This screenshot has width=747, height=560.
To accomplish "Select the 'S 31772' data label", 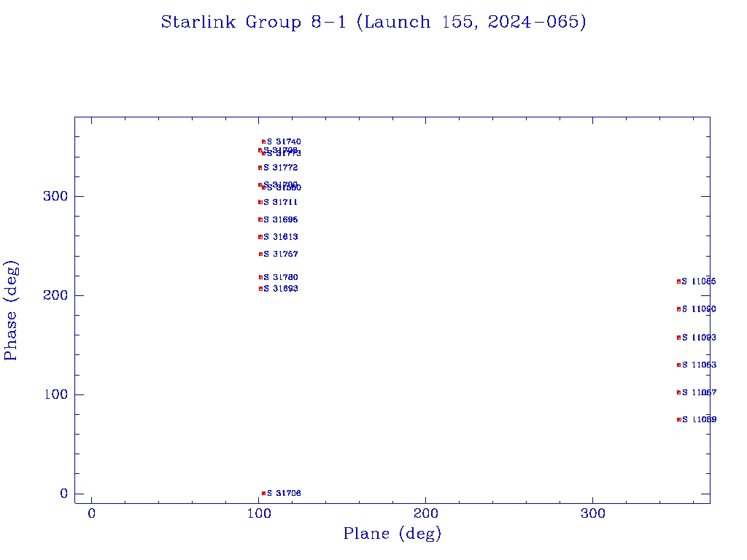I will (x=281, y=168).
